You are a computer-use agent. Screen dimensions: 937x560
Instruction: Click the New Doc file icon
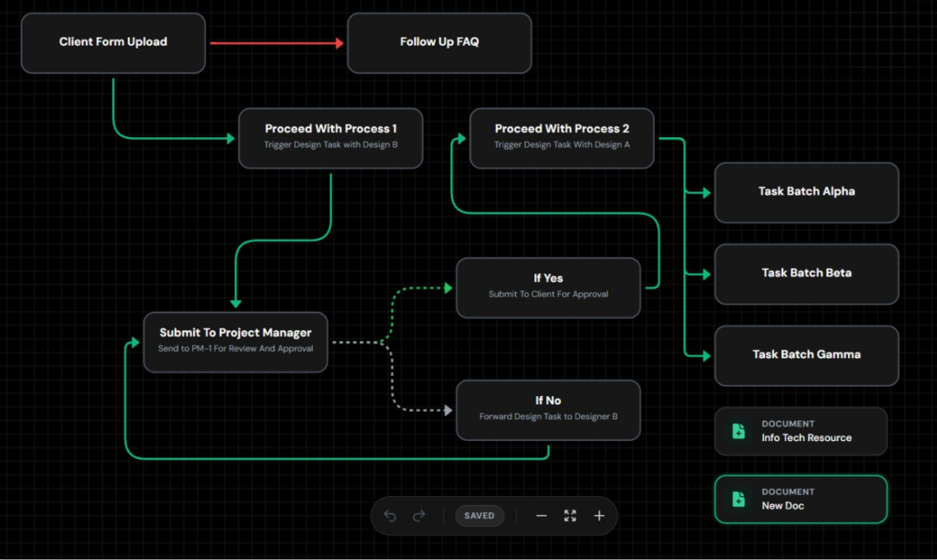(x=738, y=499)
